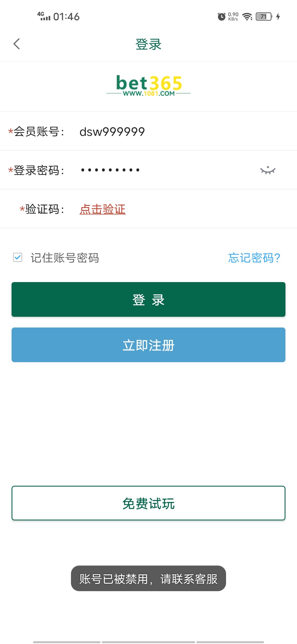
Task: Tap the Wi-Fi status icon
Action: (247, 17)
